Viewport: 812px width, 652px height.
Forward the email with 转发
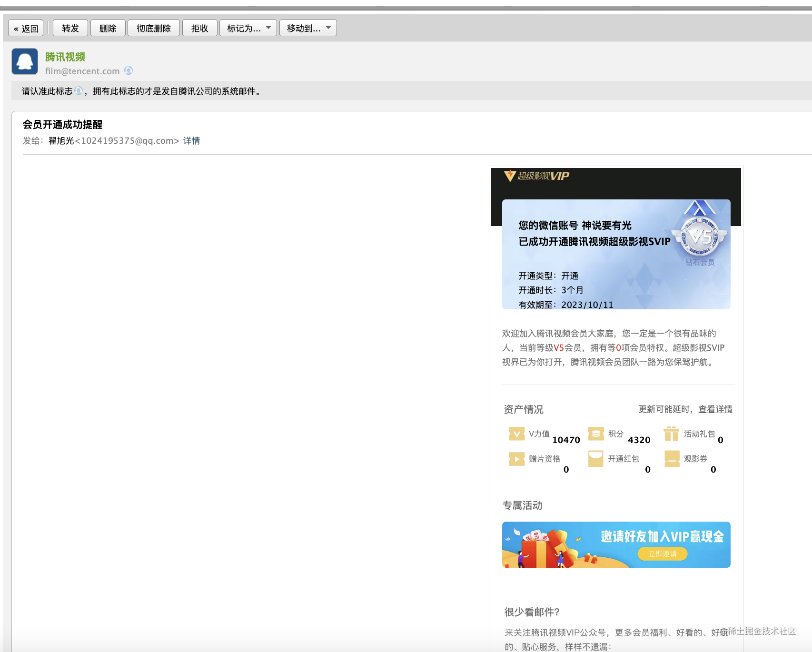coord(70,28)
